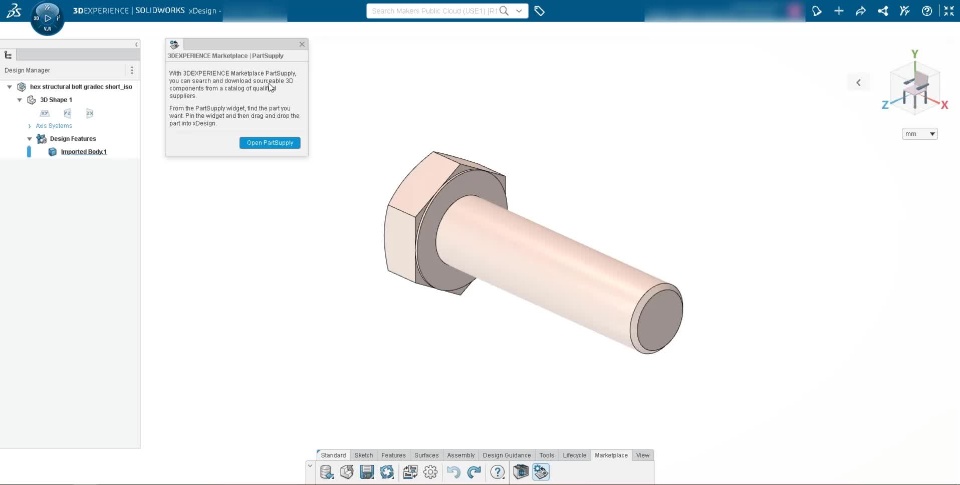
Task: Select the ZX plane icon
Action: coord(89,113)
